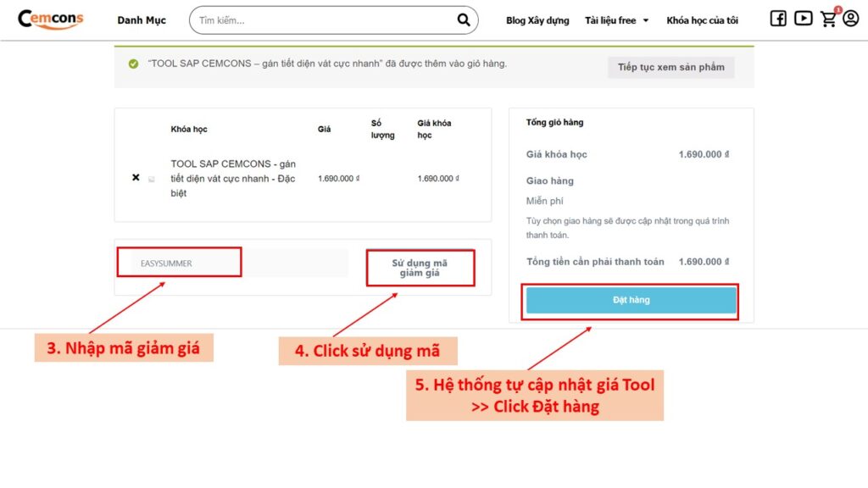Go to Blog Xây dựng
The height and width of the screenshot is (488, 868).
coord(537,20)
